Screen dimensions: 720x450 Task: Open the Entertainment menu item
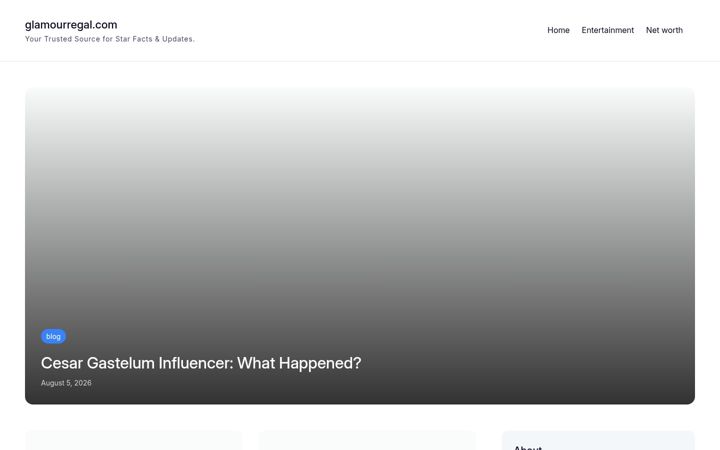pyautogui.click(x=608, y=30)
